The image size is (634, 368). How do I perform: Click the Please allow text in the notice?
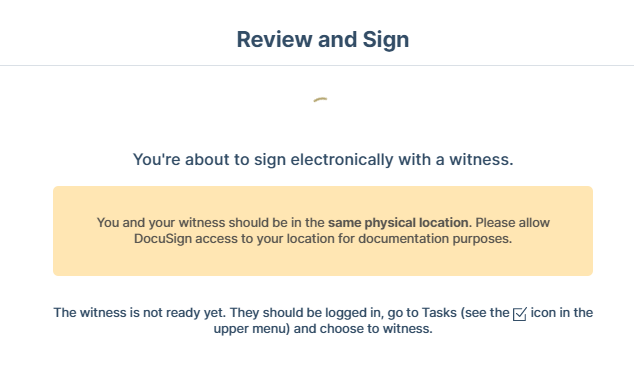[512, 223]
